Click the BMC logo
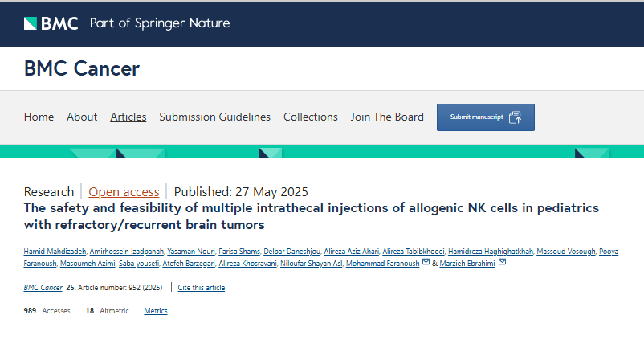Image resolution: width=644 pixels, height=344 pixels. click(51, 23)
